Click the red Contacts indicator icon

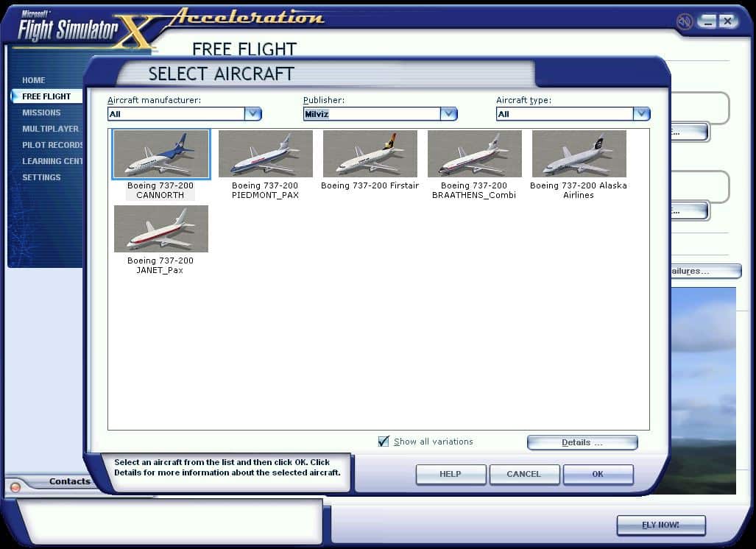tap(15, 487)
